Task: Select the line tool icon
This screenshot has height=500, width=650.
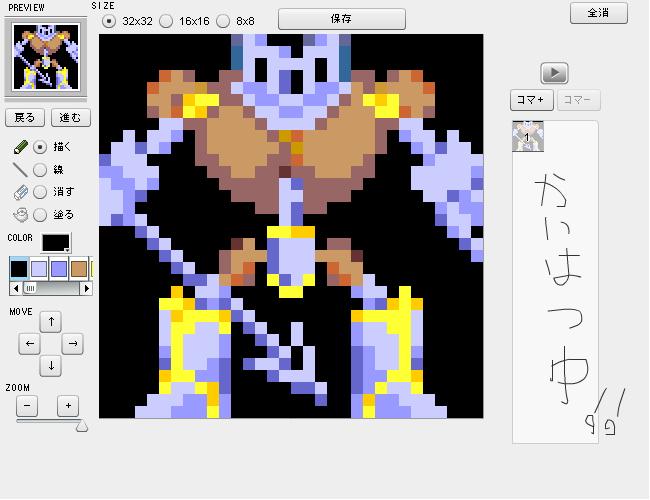Action: [x=20, y=170]
